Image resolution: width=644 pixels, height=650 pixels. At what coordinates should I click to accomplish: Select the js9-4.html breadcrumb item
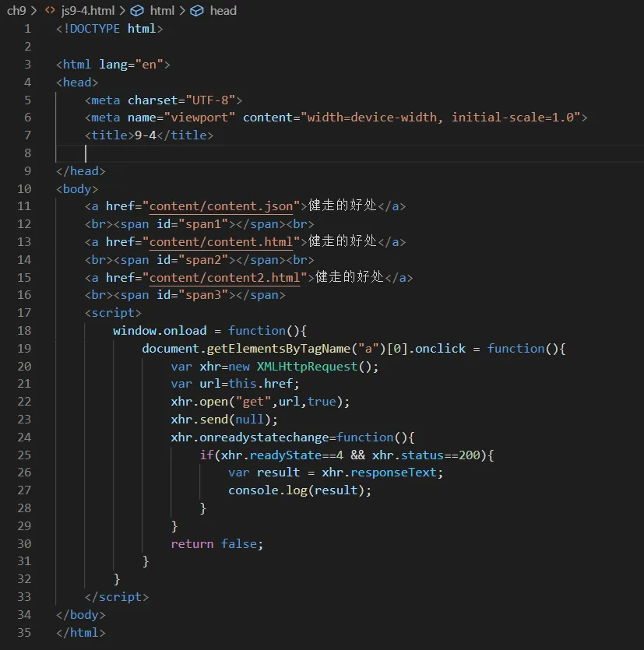click(x=87, y=11)
